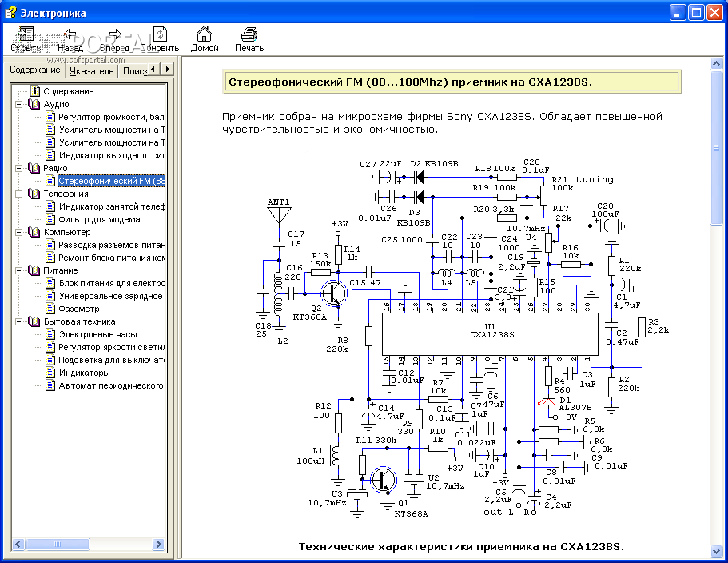Switch to the Указатель tab
The width and height of the screenshot is (728, 563).
tap(90, 70)
